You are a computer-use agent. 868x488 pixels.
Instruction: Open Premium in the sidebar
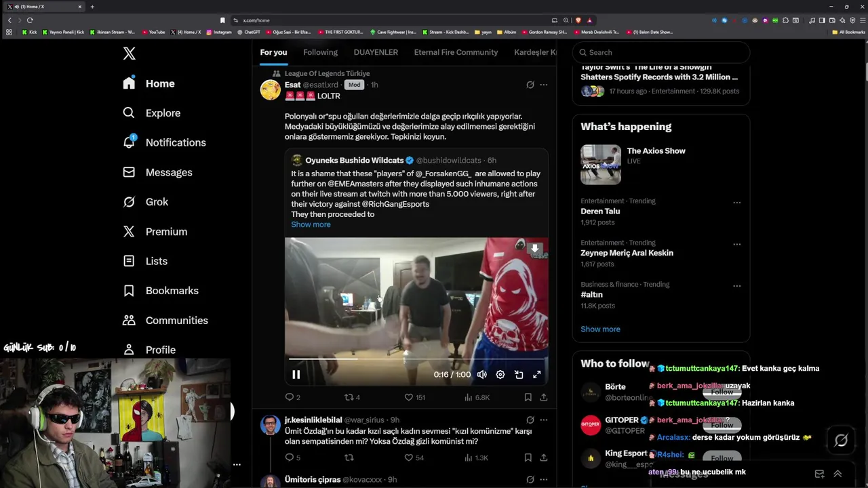(155, 232)
